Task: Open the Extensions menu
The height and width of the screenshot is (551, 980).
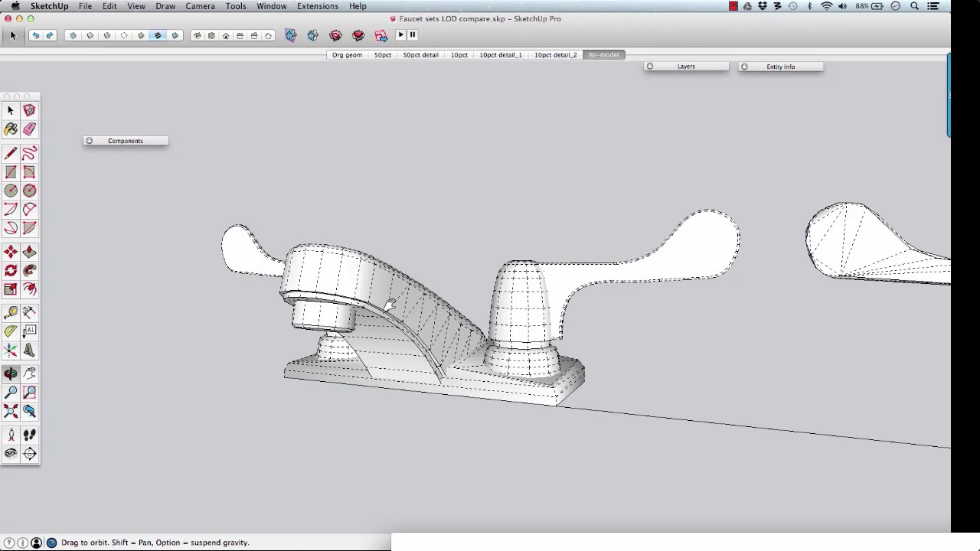Action: click(317, 6)
